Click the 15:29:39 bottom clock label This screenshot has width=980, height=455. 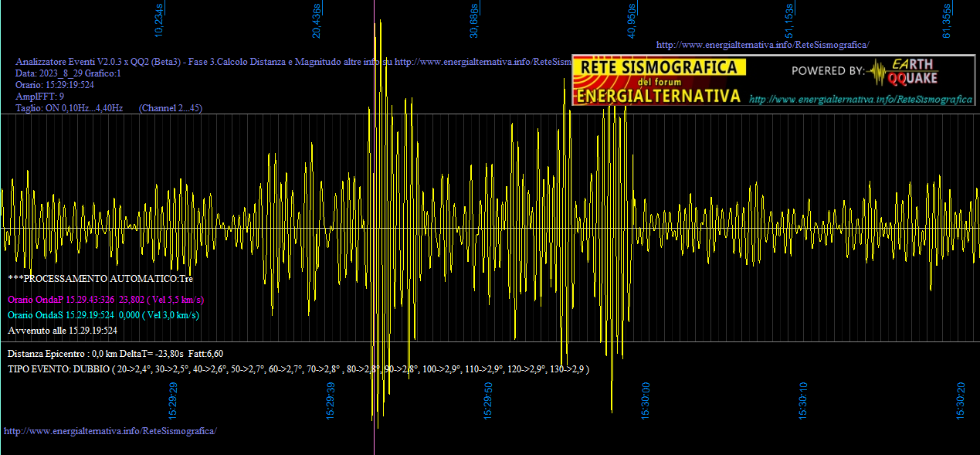(x=331, y=401)
